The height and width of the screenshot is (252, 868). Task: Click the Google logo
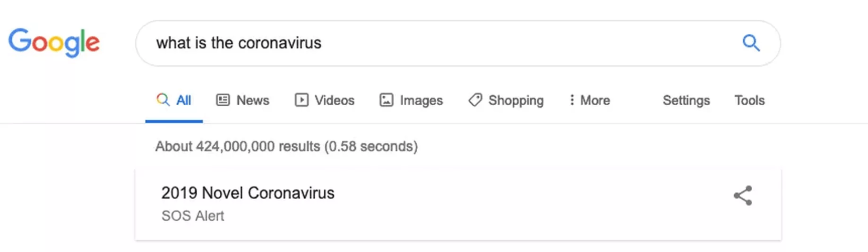click(x=54, y=42)
